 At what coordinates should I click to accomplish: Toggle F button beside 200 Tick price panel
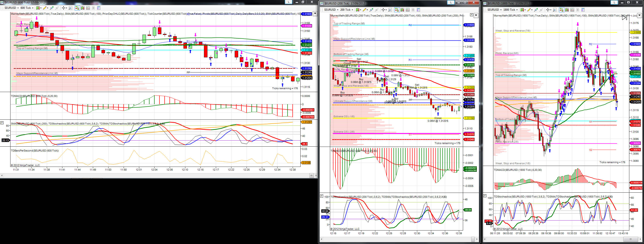point(471,15)
